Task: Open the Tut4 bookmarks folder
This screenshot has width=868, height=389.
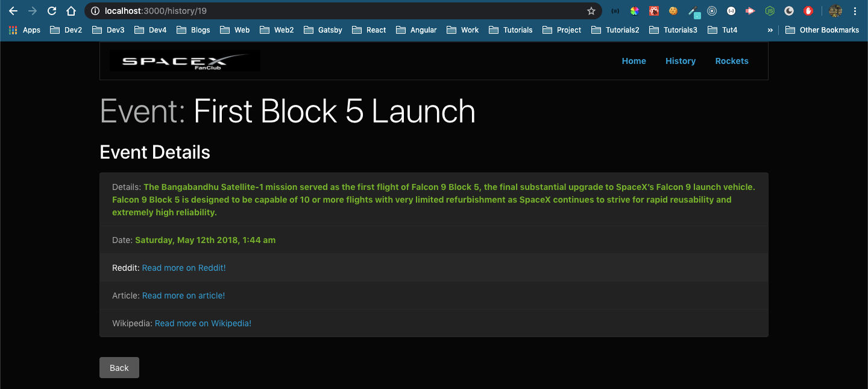Action: tap(722, 30)
